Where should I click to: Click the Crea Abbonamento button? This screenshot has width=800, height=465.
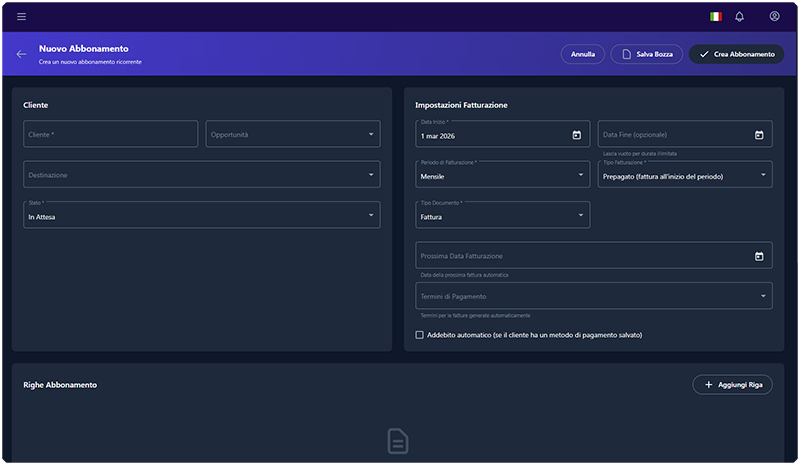click(736, 54)
